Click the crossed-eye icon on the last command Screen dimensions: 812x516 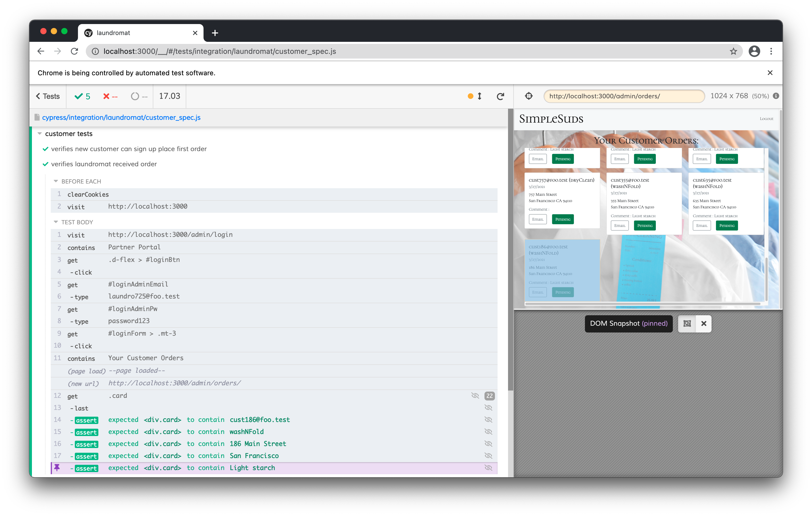click(x=489, y=408)
